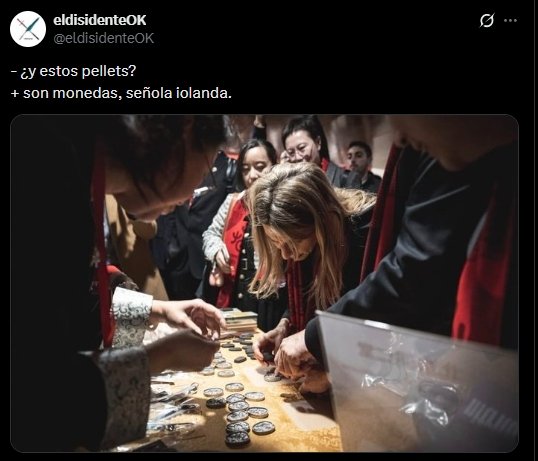Click the red lanyard on left person
Viewport: 538px width, 461px height.
100,240
